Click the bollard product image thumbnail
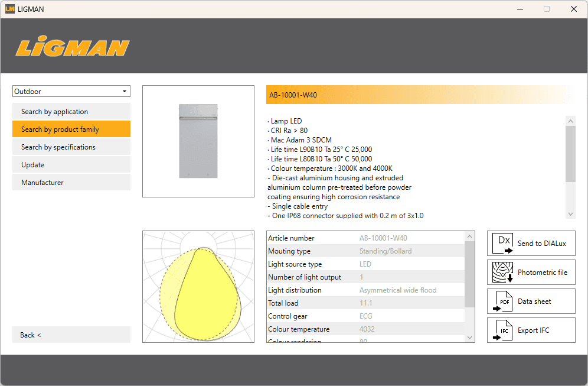 (x=198, y=141)
